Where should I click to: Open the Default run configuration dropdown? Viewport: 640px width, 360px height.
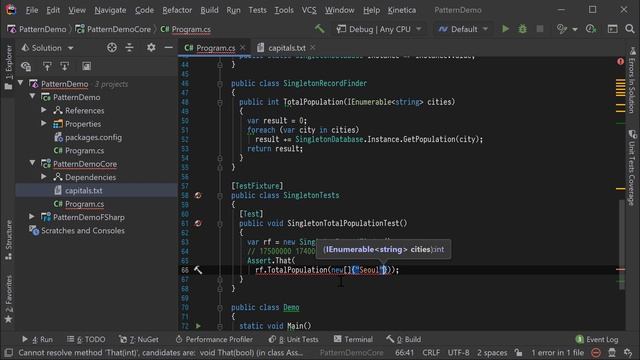pyautogui.click(x=462, y=29)
